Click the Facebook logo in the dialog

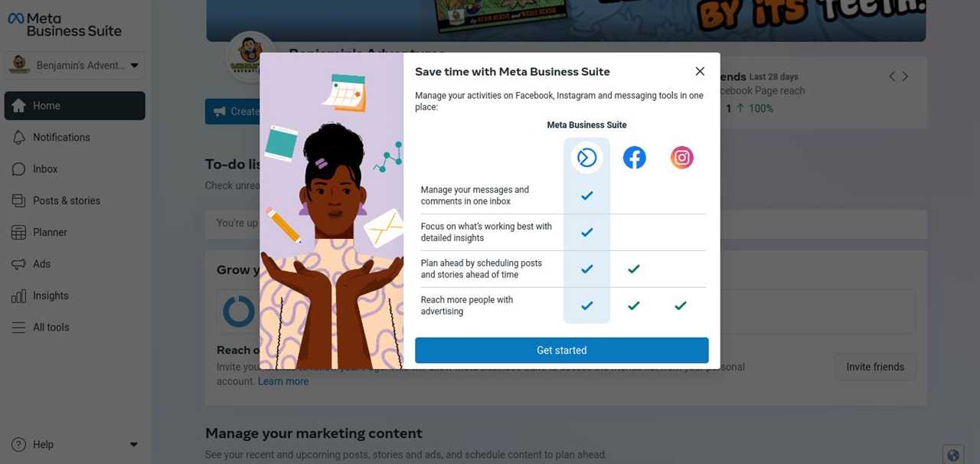(634, 158)
